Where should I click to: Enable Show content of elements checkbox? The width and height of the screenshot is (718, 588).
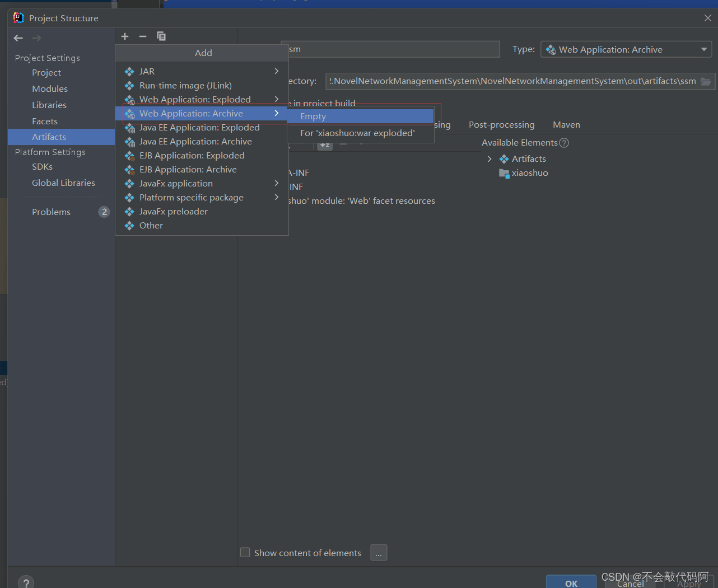tap(245, 553)
